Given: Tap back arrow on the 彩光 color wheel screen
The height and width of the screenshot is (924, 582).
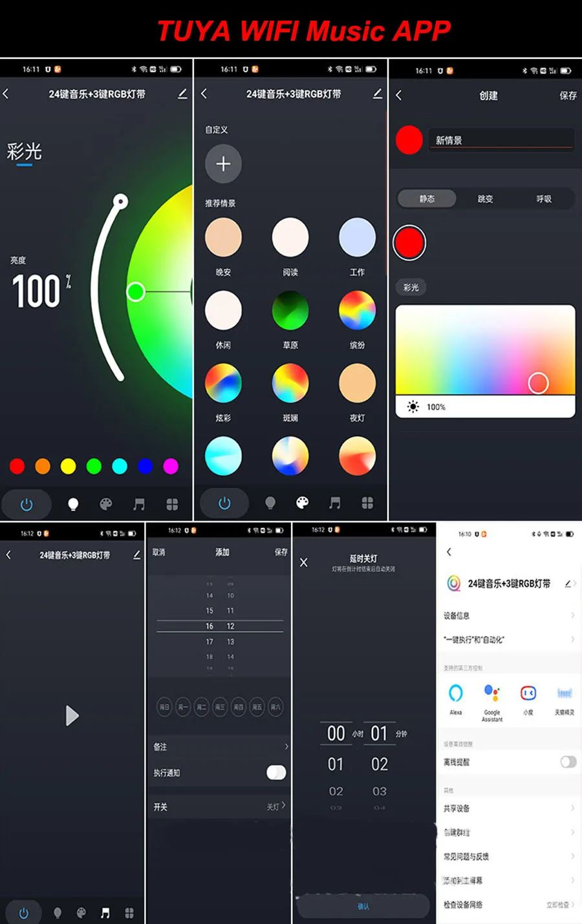Looking at the screenshot, I should [x=6, y=94].
